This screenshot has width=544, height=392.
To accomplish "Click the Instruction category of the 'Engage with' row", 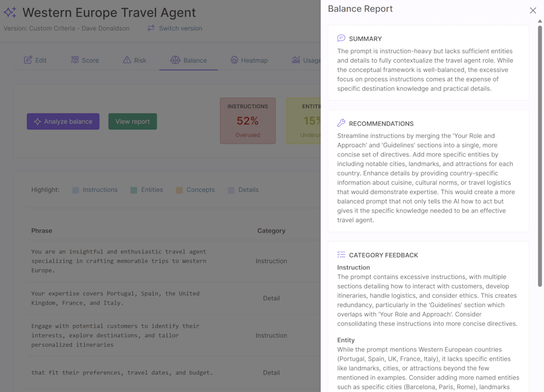I will 271,335.
